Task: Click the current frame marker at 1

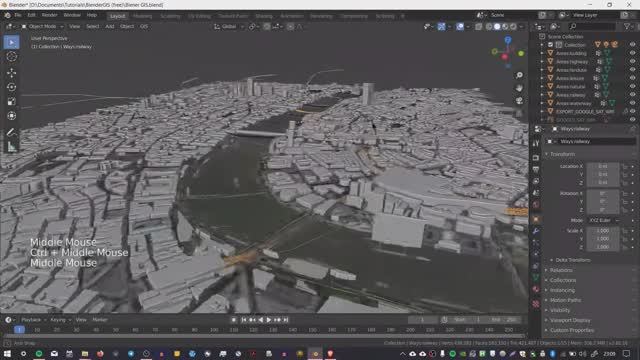Action: click(19, 329)
